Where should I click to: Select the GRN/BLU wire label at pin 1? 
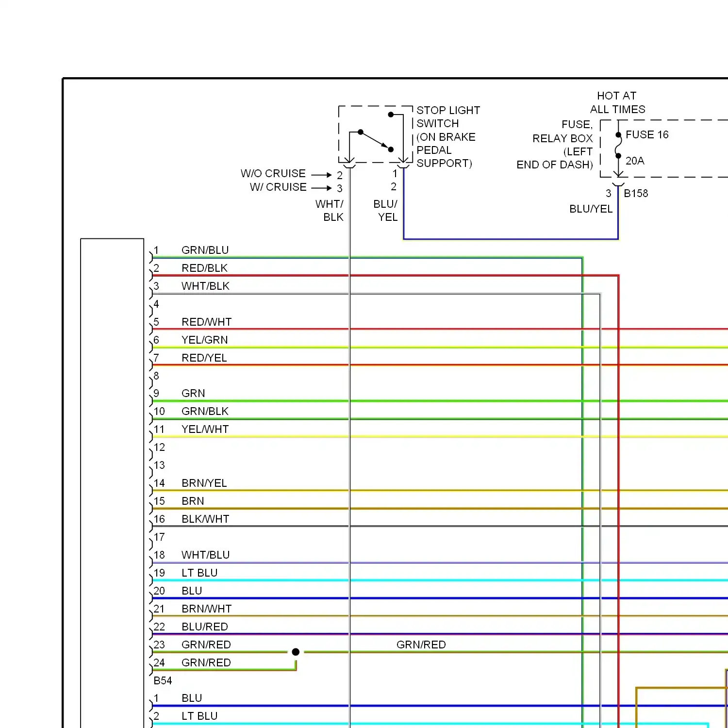pos(205,250)
